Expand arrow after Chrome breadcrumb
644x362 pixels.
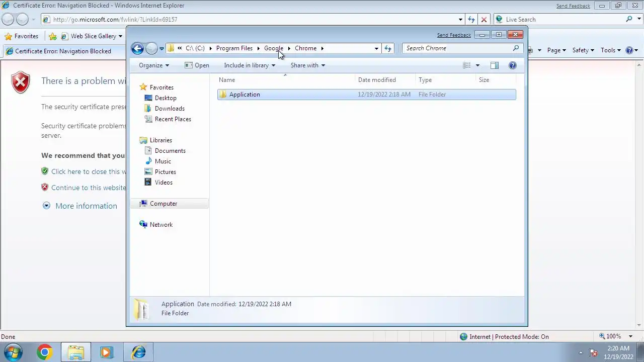point(322,48)
